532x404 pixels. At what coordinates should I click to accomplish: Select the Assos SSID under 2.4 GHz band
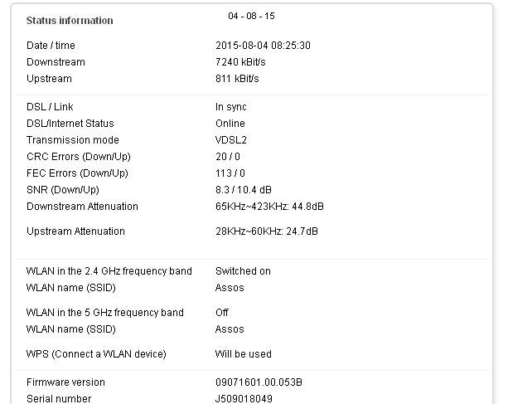[x=230, y=288]
